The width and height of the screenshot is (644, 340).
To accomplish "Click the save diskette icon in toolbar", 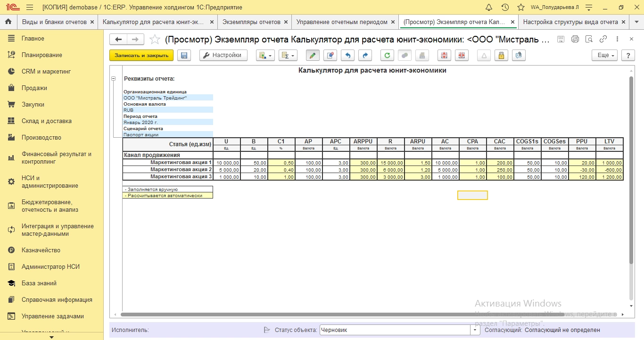I will pos(184,56).
